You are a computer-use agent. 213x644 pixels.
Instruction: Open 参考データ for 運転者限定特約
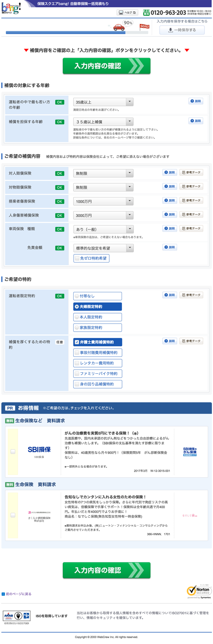point(191,295)
